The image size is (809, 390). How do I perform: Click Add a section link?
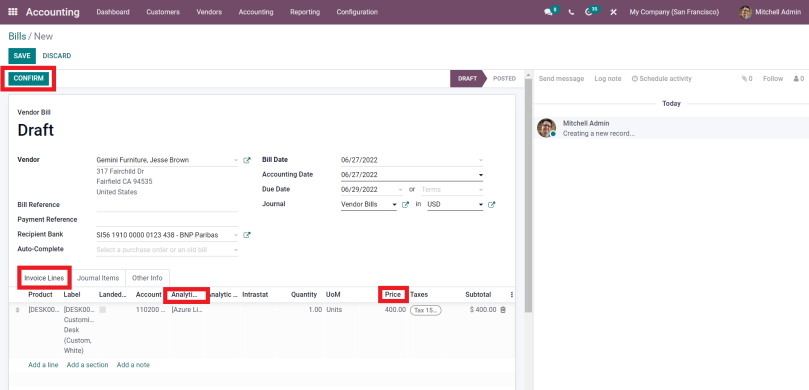click(88, 365)
